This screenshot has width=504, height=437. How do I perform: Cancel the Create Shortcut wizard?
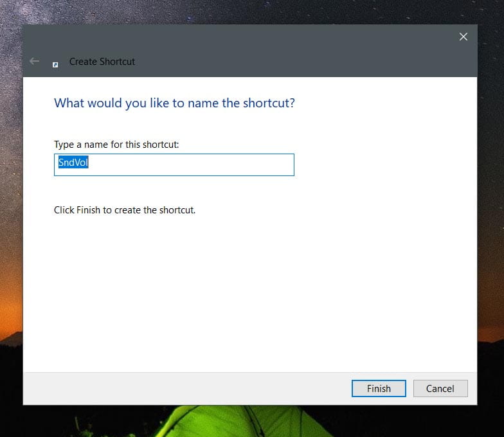[440, 388]
